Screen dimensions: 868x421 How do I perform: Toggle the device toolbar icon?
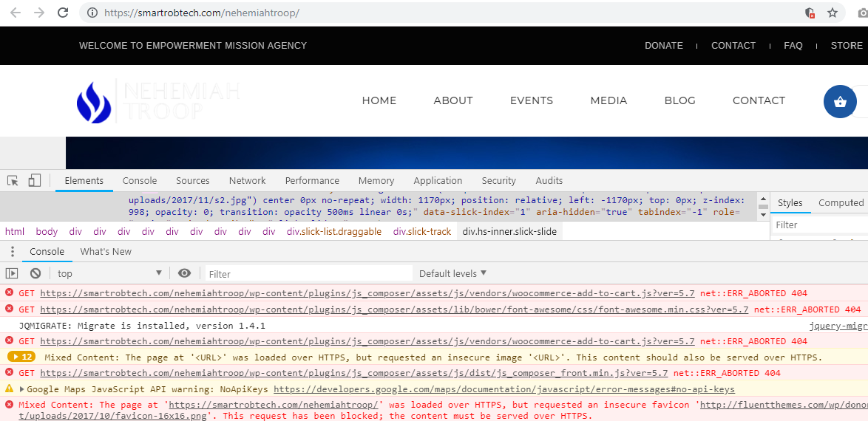pyautogui.click(x=34, y=181)
